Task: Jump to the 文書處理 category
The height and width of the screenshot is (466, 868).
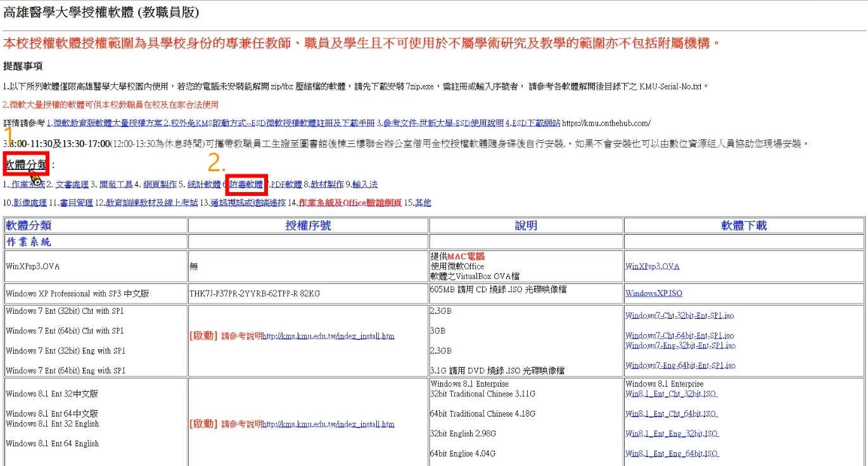Action: coord(72,184)
